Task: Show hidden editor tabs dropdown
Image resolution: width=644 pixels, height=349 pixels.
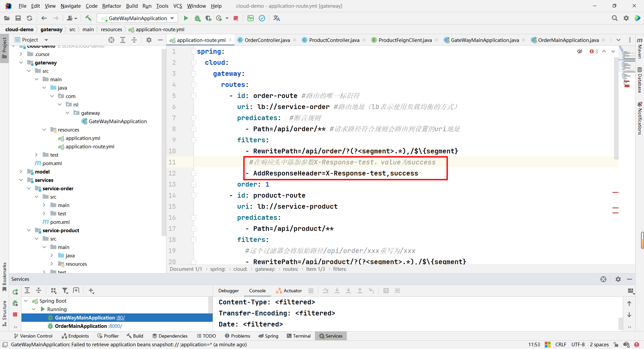Action: pos(619,40)
